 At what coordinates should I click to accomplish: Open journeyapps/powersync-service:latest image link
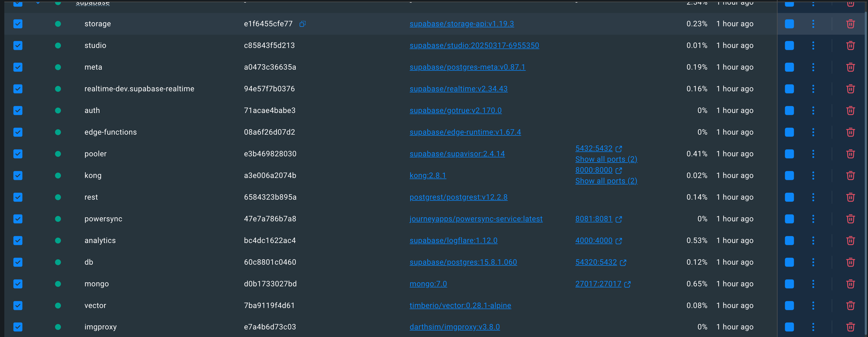click(476, 219)
